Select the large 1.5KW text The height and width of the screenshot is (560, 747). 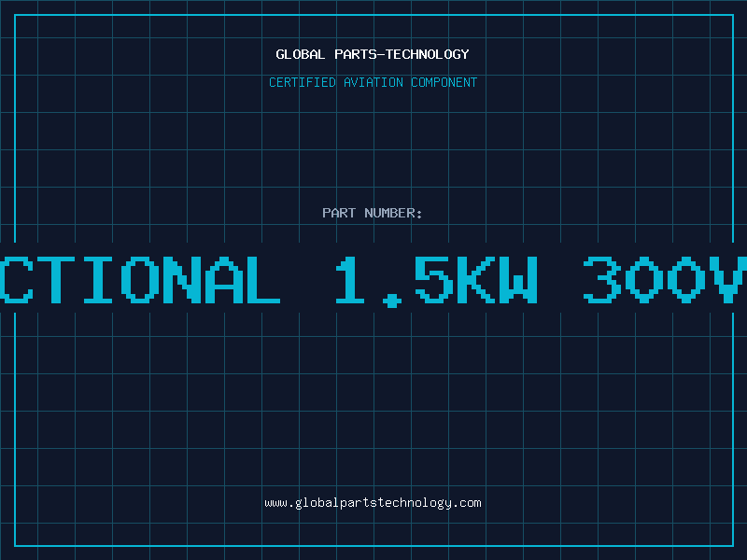(x=436, y=281)
